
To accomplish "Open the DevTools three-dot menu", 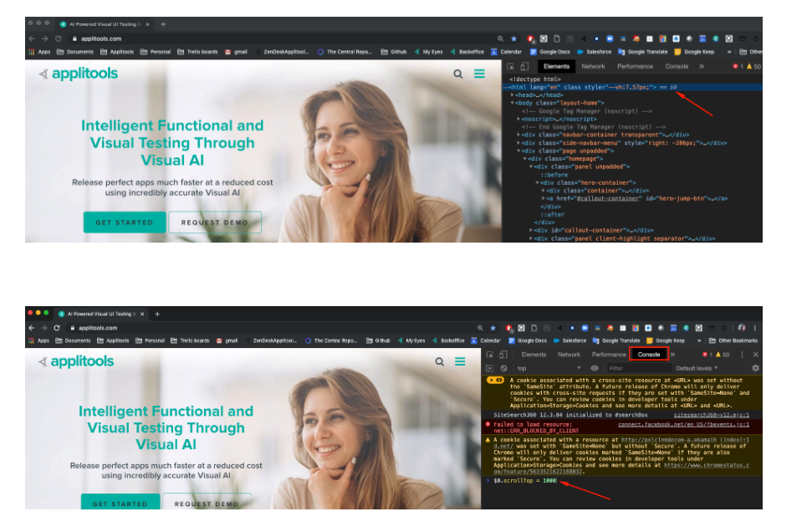I will coord(742,355).
